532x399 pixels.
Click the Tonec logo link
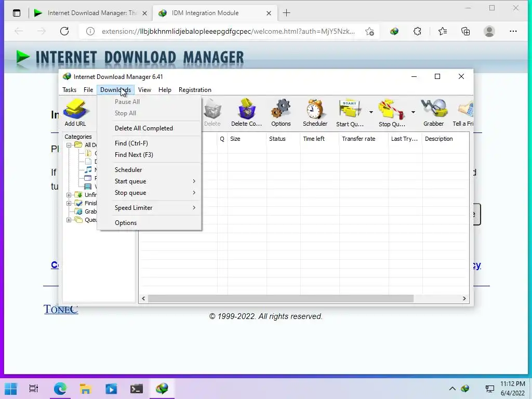(x=61, y=309)
